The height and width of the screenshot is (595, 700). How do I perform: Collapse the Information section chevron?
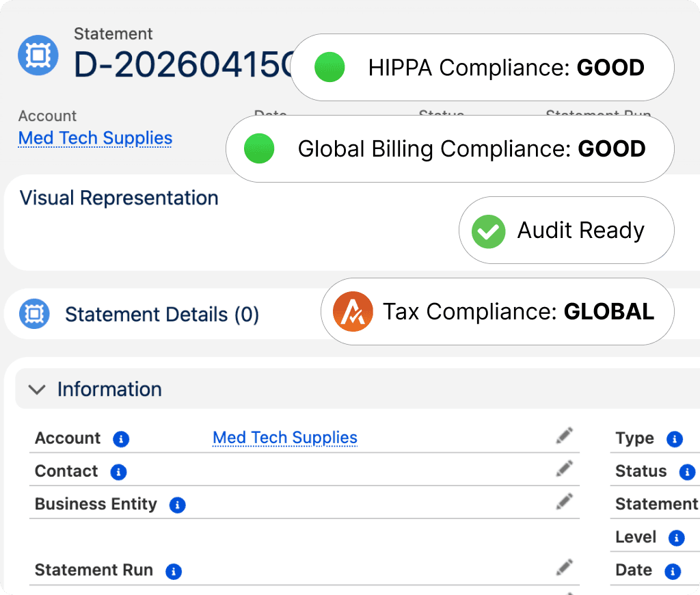point(37,390)
